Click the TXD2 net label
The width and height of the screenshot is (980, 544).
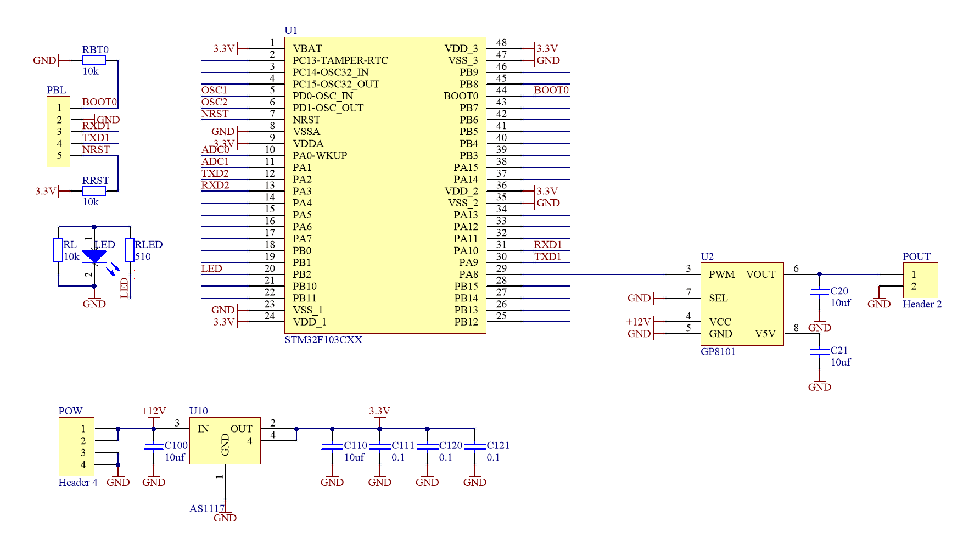pos(215,173)
